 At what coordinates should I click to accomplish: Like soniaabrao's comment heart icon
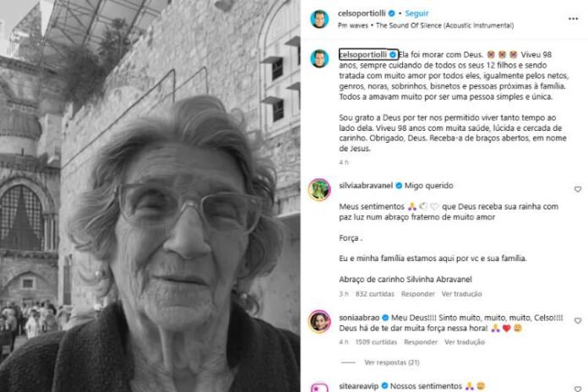coord(578,321)
